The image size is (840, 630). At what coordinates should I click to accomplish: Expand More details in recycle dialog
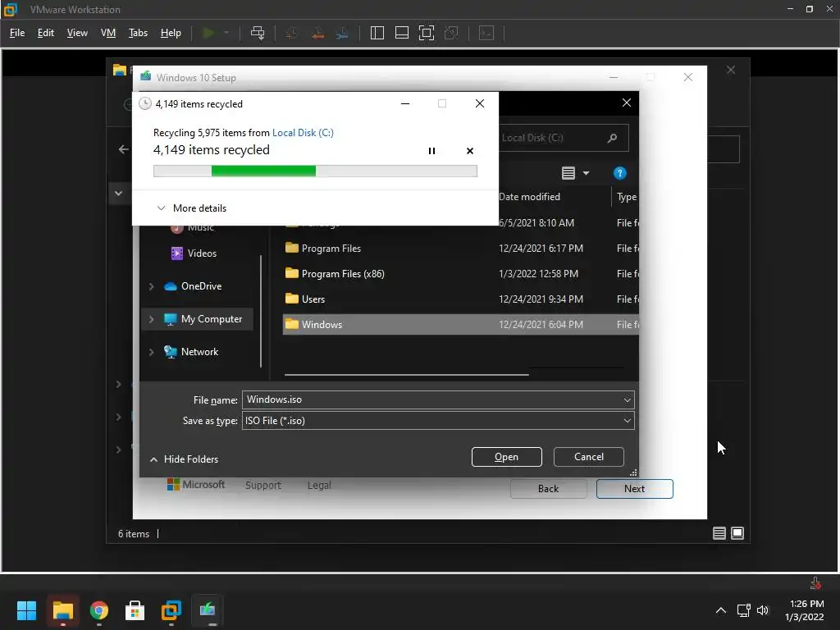[192, 208]
